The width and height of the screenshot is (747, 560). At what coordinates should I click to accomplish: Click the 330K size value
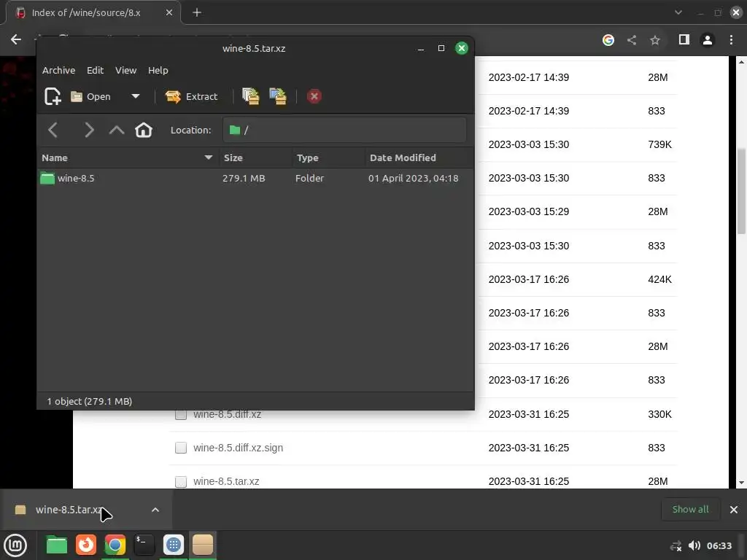click(659, 414)
